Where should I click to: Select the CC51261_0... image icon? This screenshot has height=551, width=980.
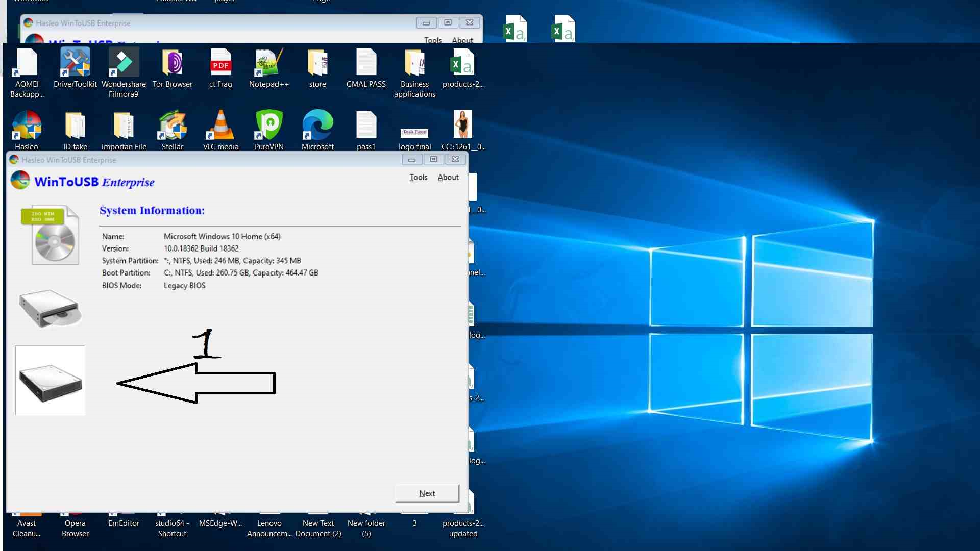click(463, 131)
